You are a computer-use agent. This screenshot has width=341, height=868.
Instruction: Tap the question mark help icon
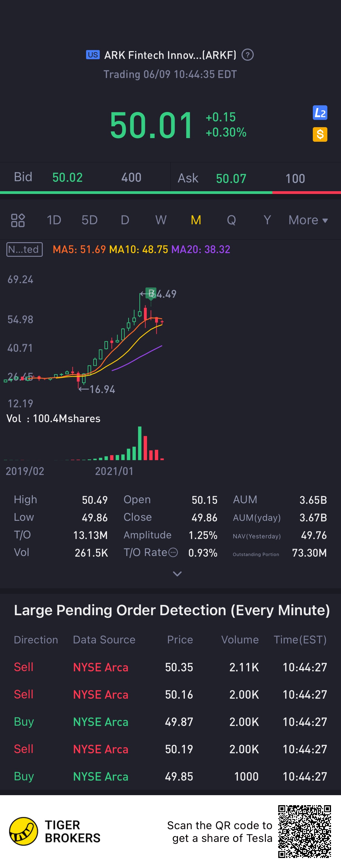tap(247, 55)
